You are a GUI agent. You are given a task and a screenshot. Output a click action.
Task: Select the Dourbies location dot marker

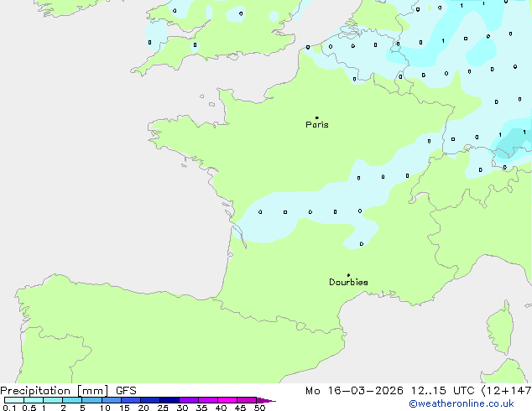pos(348,275)
